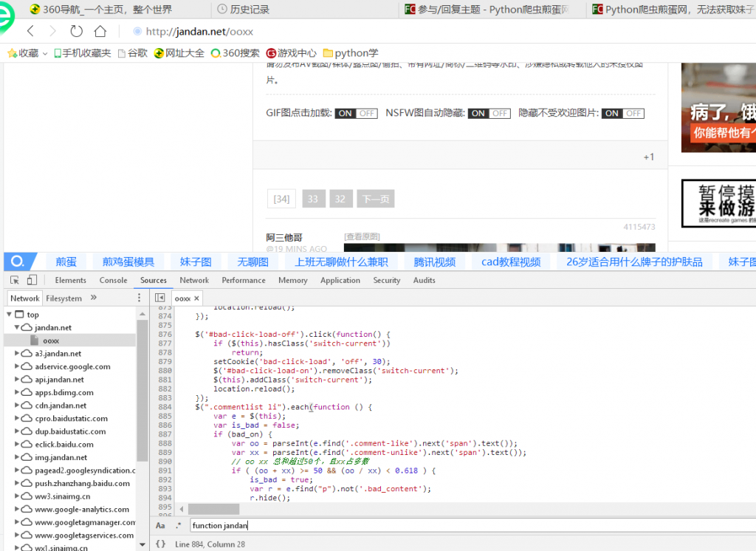
Task: Switch to the Console tab
Action: click(113, 280)
